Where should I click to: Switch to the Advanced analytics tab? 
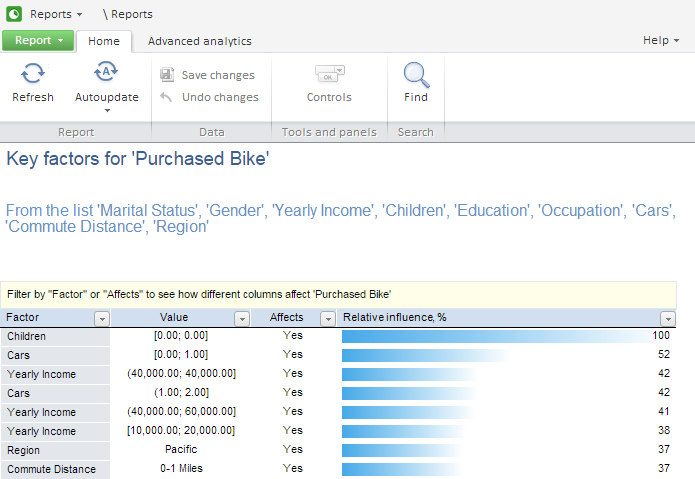click(x=200, y=41)
